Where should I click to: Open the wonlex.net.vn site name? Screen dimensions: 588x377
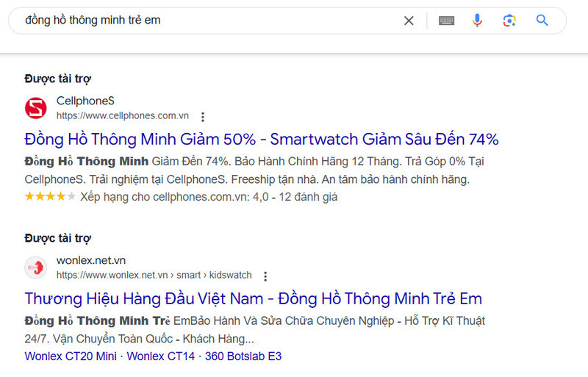click(x=90, y=260)
